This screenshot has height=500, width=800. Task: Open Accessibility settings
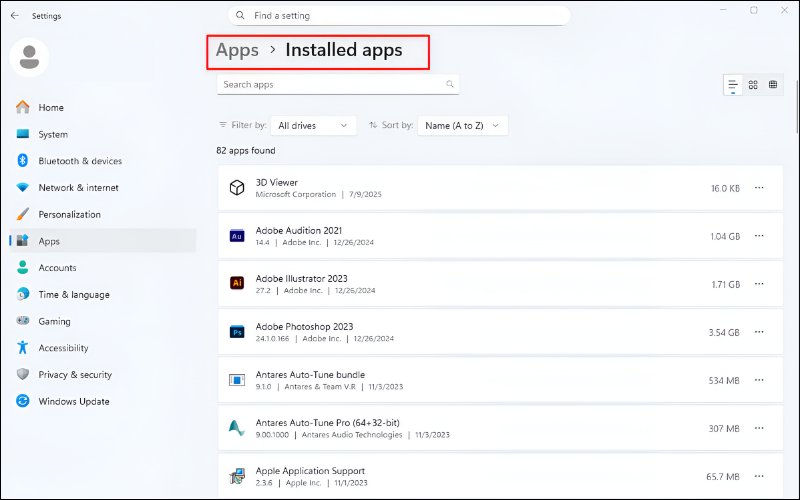[x=103, y=348]
